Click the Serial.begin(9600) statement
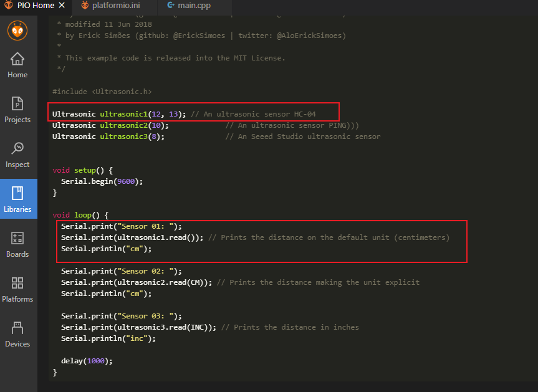Screen dimensions: 538x392 coord(102,181)
